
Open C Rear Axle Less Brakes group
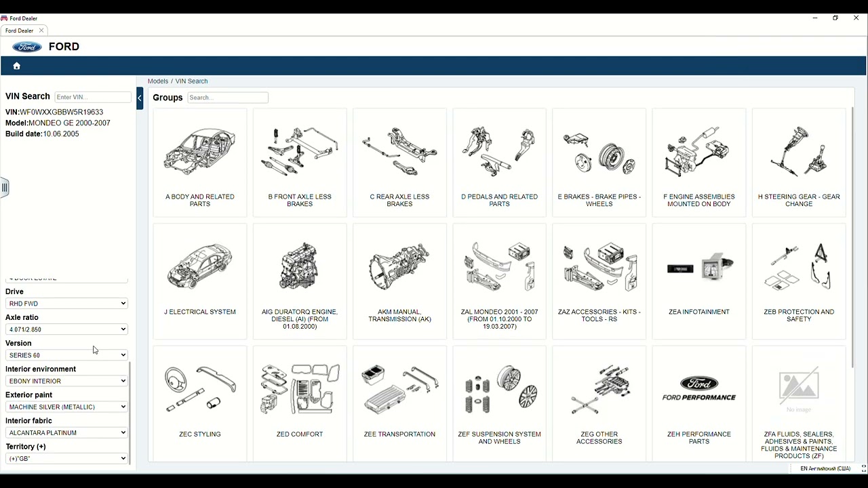[x=399, y=163]
